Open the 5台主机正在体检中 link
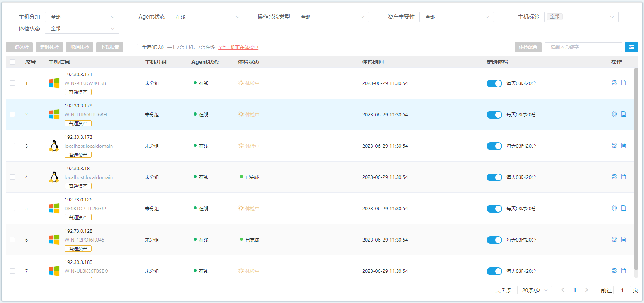The image size is (644, 303). coord(238,48)
